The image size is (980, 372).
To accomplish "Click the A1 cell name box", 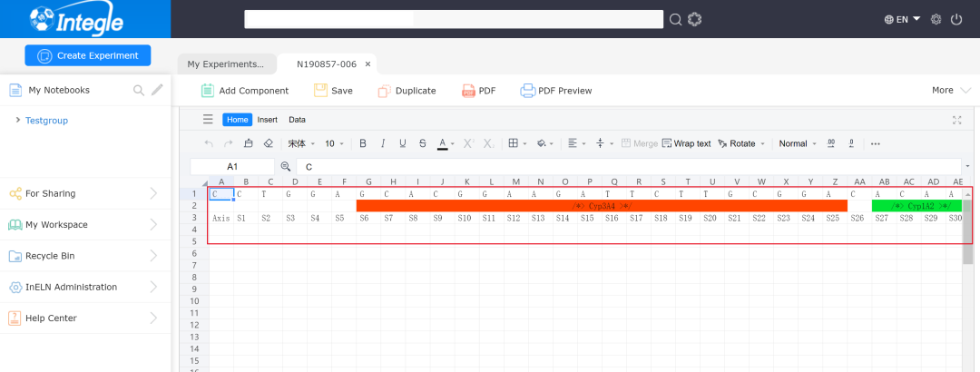I will click(x=232, y=167).
